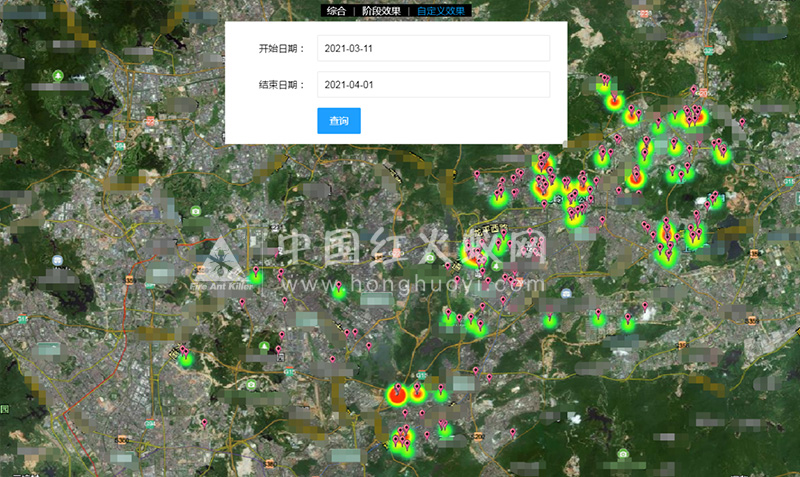Click the 开始日期 date field
The image size is (800, 477).
click(433, 48)
